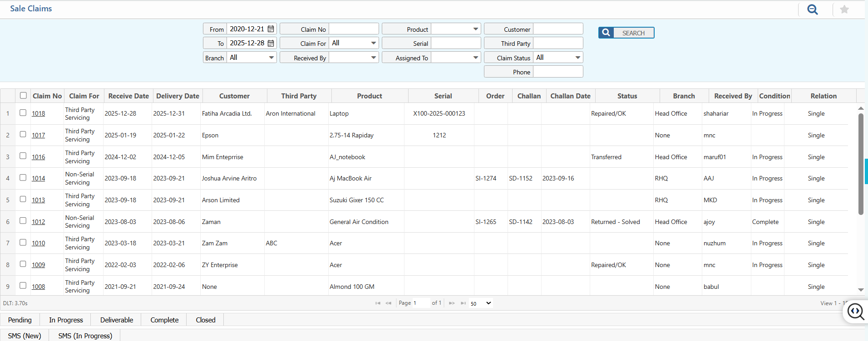Tick the select-all checkbox in table header
Image resolution: width=868 pixels, height=341 pixels.
24,96
